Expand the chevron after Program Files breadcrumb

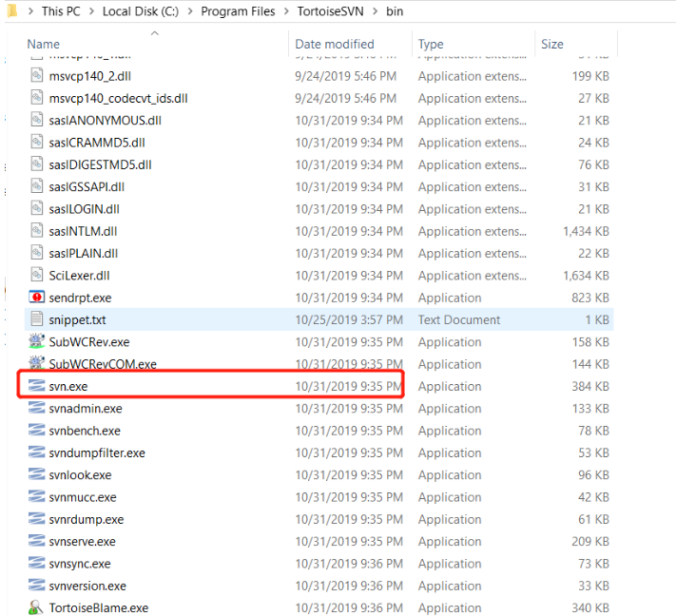pyautogui.click(x=283, y=11)
